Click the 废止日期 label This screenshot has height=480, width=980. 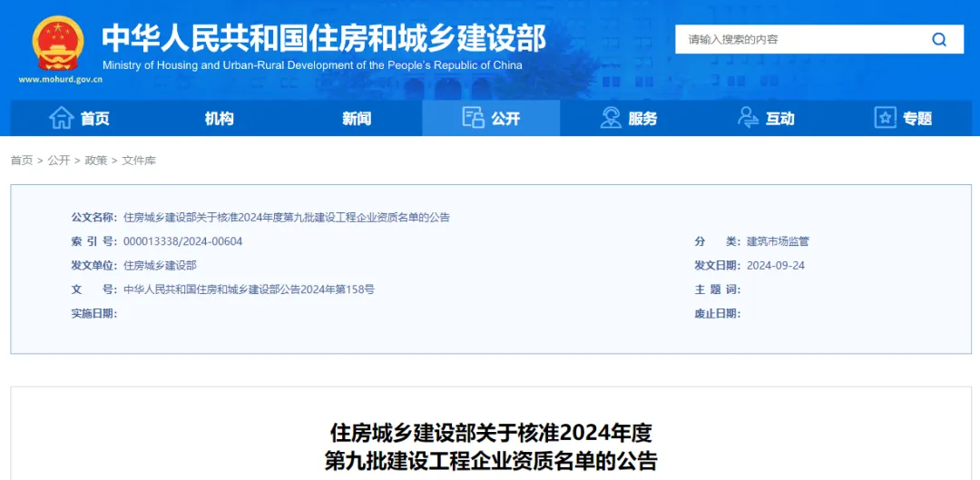[718, 314]
